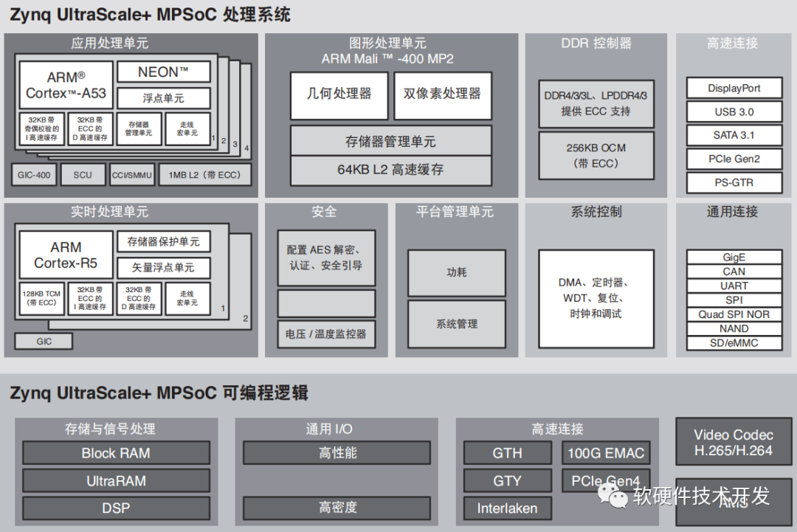Click the 应用处理单元 heading

point(110,44)
